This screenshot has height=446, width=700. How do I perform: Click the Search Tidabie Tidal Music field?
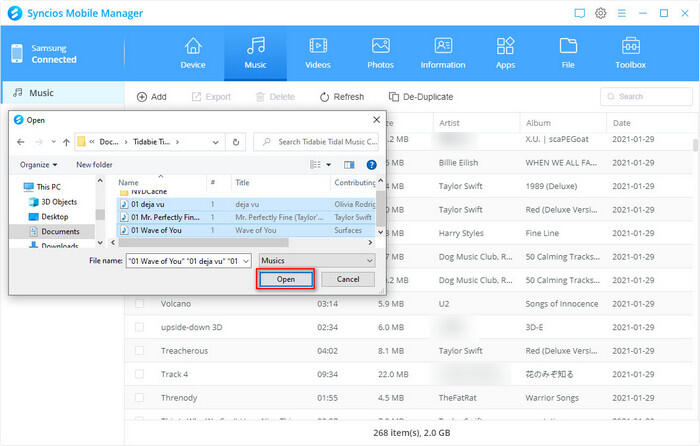click(x=316, y=142)
